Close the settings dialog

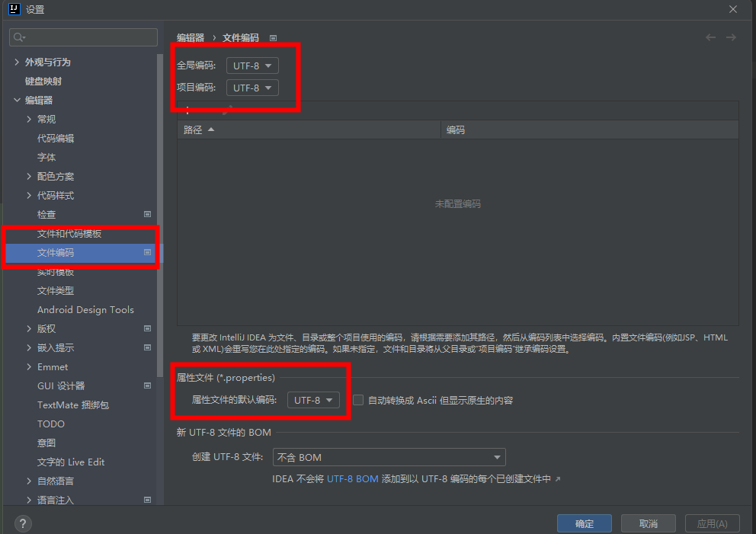pos(733,9)
